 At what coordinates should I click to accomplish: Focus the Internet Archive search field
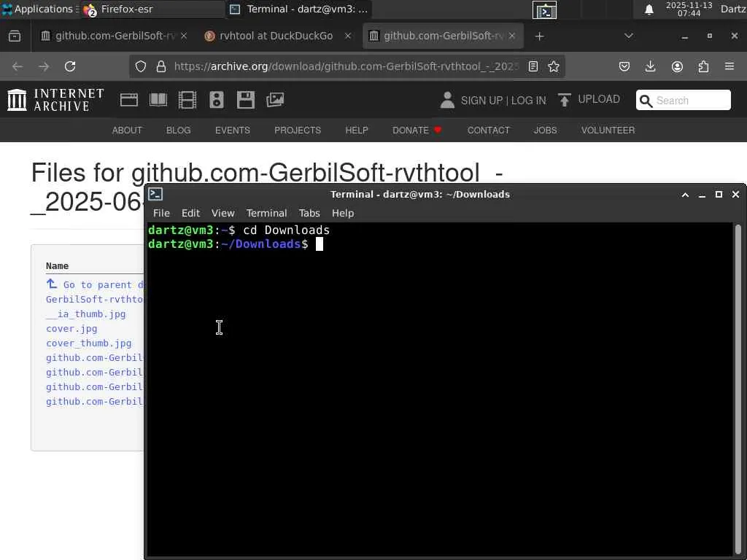[x=683, y=100]
